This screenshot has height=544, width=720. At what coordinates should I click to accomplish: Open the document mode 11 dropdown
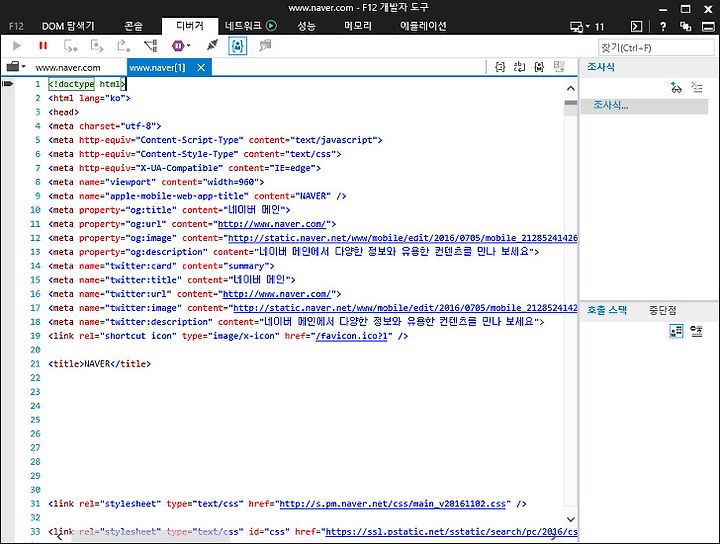[587, 27]
